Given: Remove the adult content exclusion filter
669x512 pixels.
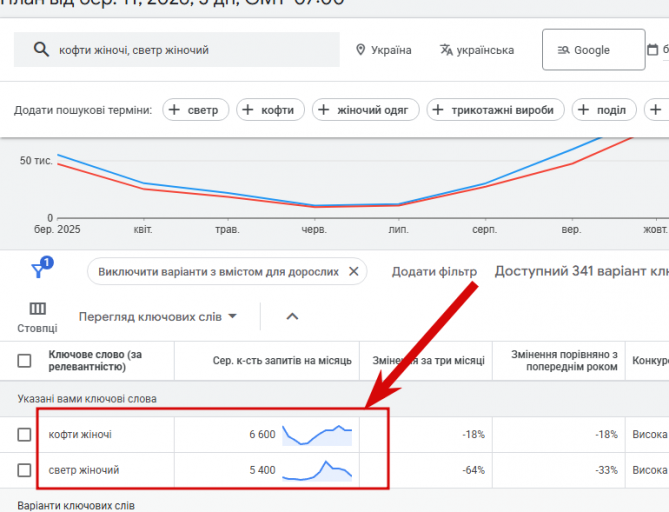Looking at the screenshot, I should click(354, 271).
